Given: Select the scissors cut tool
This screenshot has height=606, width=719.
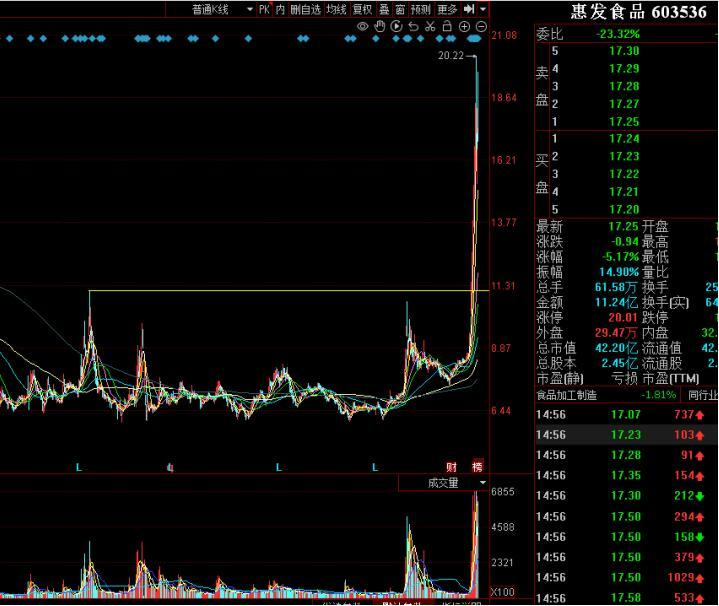Looking at the screenshot, I should pos(430,26).
